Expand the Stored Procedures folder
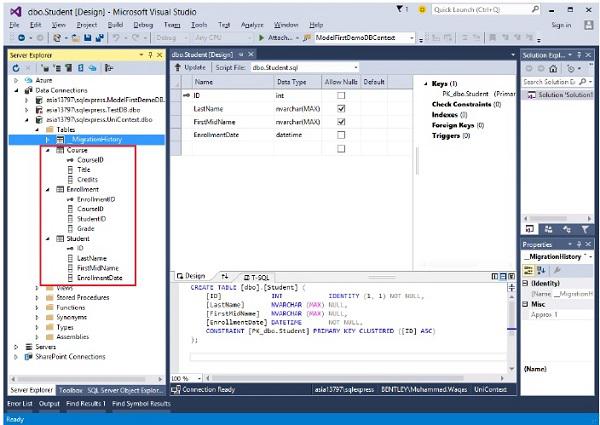The width and height of the screenshot is (600, 425). point(37,297)
